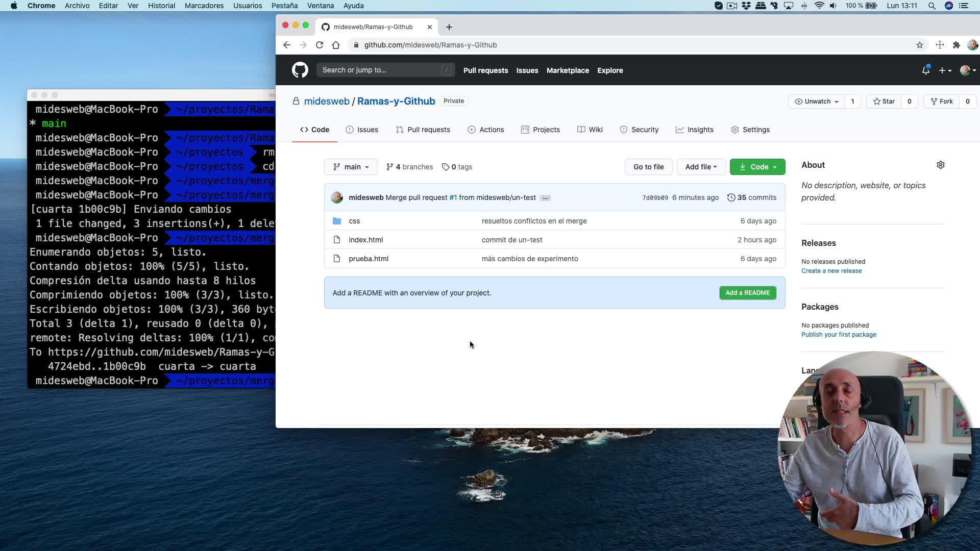Open the About settings gear
This screenshot has width=980, height=551.
click(941, 165)
